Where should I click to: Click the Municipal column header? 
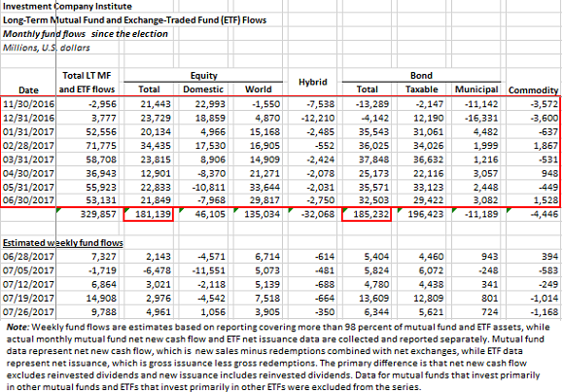pos(476,89)
